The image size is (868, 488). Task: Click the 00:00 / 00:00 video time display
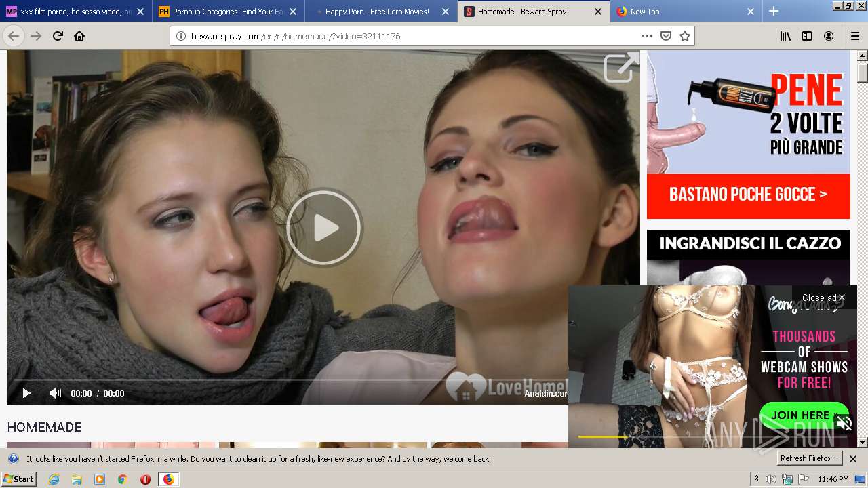98,393
